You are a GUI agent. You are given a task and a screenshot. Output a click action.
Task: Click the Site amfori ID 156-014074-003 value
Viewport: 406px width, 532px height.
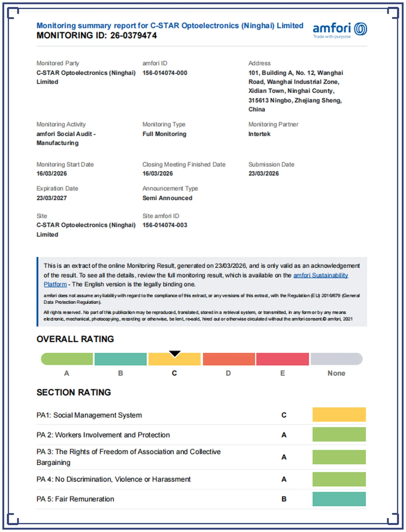pyautogui.click(x=165, y=225)
